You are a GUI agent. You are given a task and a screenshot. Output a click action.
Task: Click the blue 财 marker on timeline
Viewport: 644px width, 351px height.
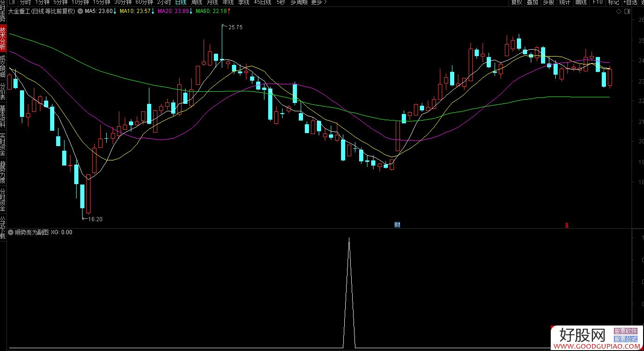point(397,225)
